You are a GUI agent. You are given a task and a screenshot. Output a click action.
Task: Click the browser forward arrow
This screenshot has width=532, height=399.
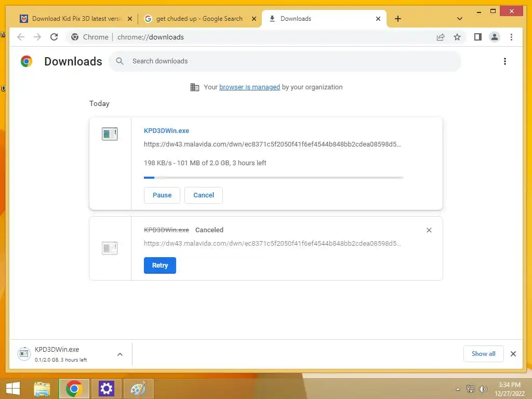pos(37,37)
